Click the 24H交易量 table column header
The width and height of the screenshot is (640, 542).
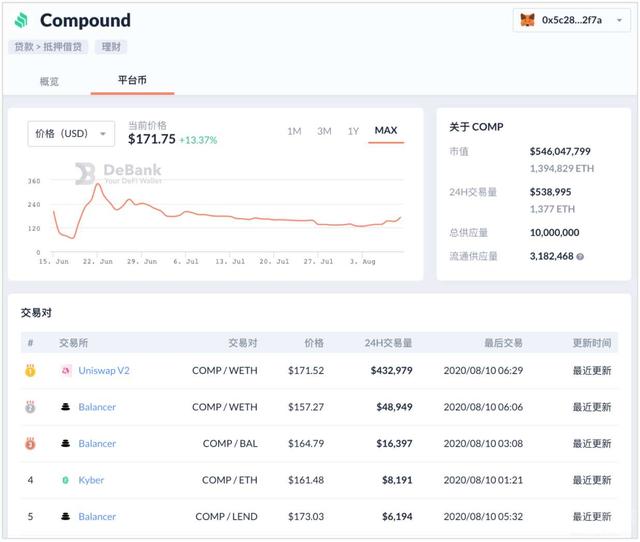[x=388, y=343]
